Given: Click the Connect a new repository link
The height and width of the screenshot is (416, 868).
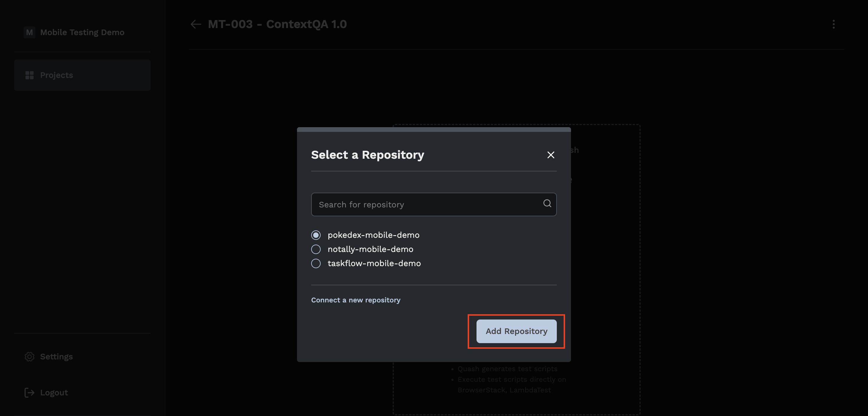Looking at the screenshot, I should coord(355,300).
